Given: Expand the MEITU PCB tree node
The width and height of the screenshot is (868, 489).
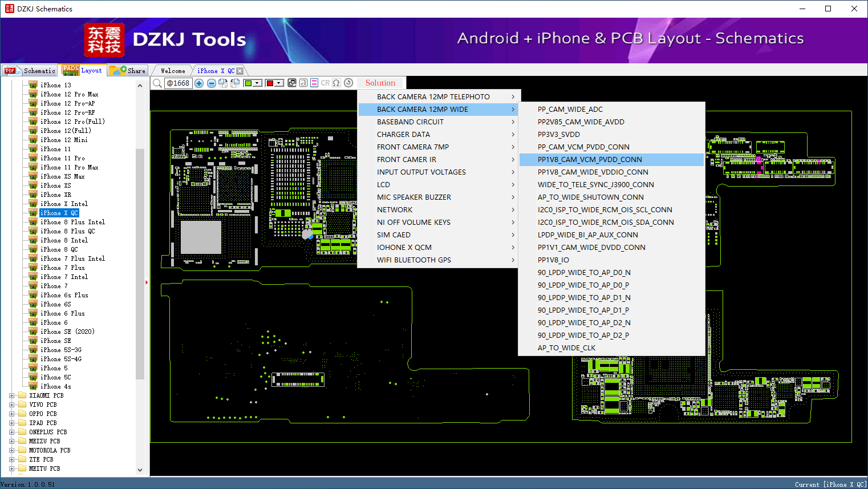Looking at the screenshot, I should tap(12, 468).
